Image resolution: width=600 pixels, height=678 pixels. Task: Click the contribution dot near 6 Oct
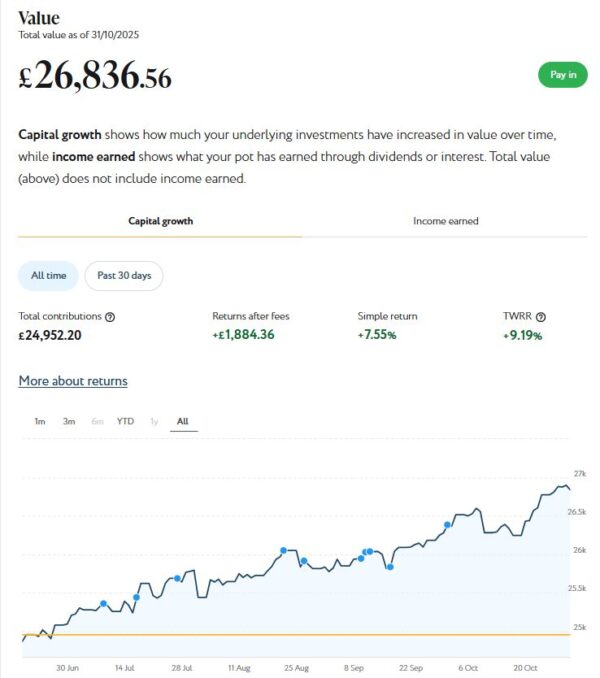447,525
